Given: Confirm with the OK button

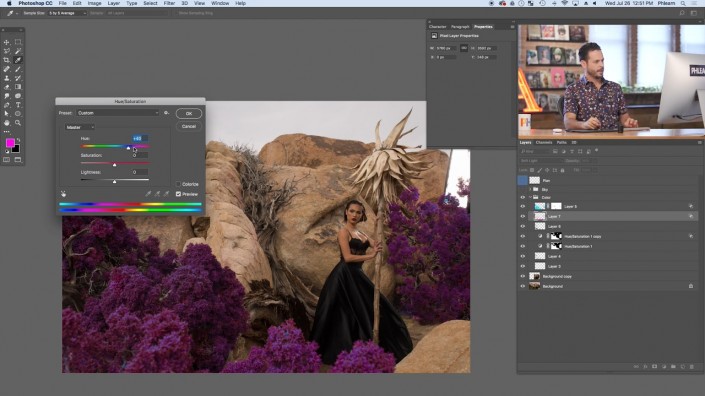Looking at the screenshot, I should (x=189, y=114).
